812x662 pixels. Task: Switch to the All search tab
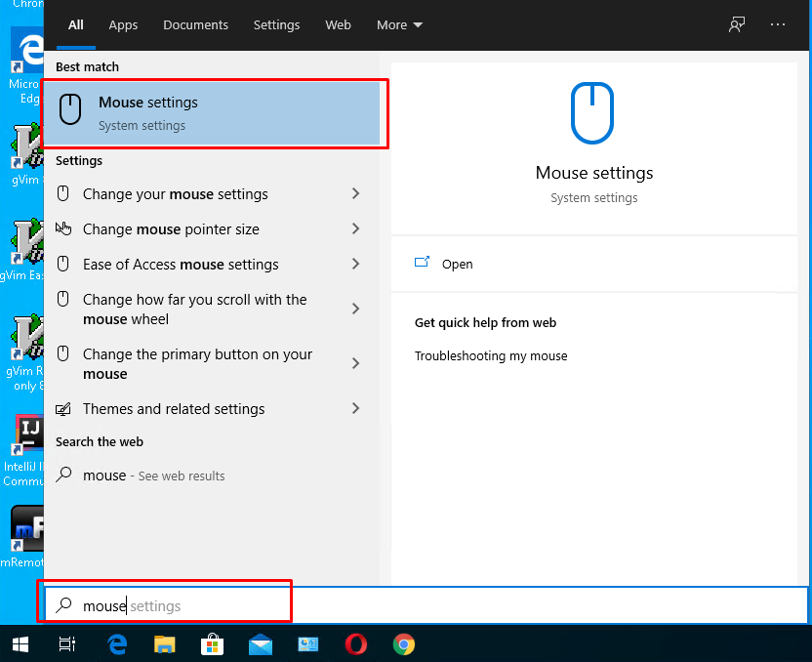pyautogui.click(x=75, y=24)
